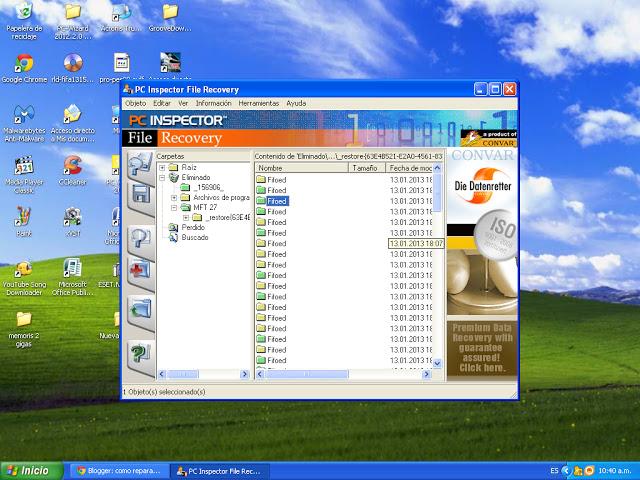
Task: Click the find/search sidebar icon with question mark
Action: [139, 238]
